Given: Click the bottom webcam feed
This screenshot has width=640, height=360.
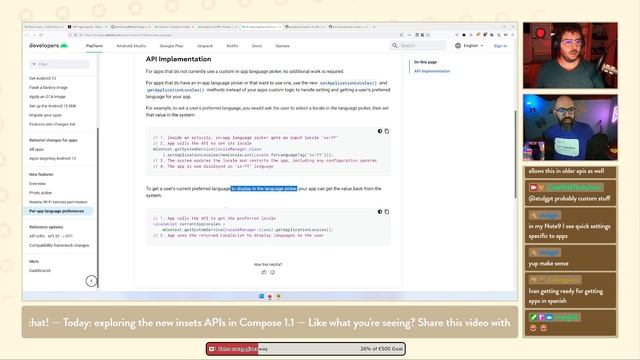Looking at the screenshot, I should point(570,127).
